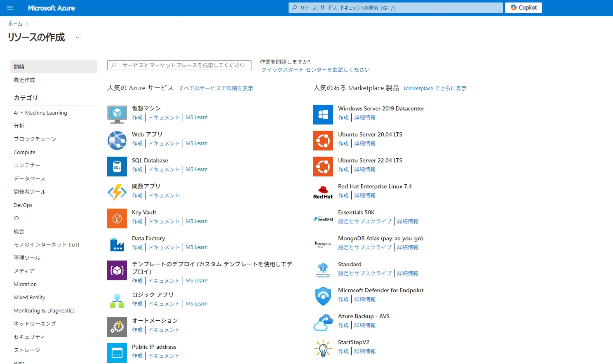This screenshot has height=364, width=613.
Task: Focus the marketplace search field
Action: point(179,65)
